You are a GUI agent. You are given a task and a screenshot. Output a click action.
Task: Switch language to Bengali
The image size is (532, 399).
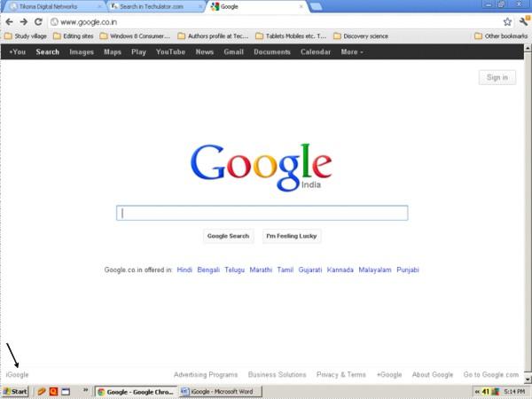point(208,270)
